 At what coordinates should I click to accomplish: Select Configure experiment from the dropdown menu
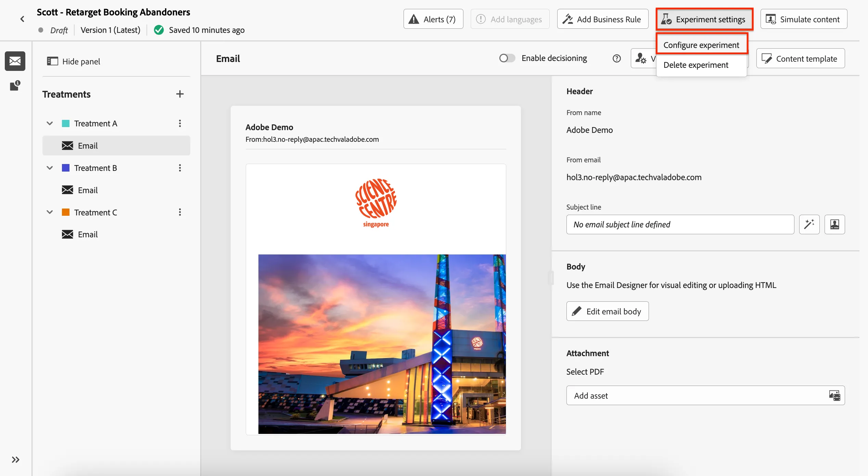701,45
